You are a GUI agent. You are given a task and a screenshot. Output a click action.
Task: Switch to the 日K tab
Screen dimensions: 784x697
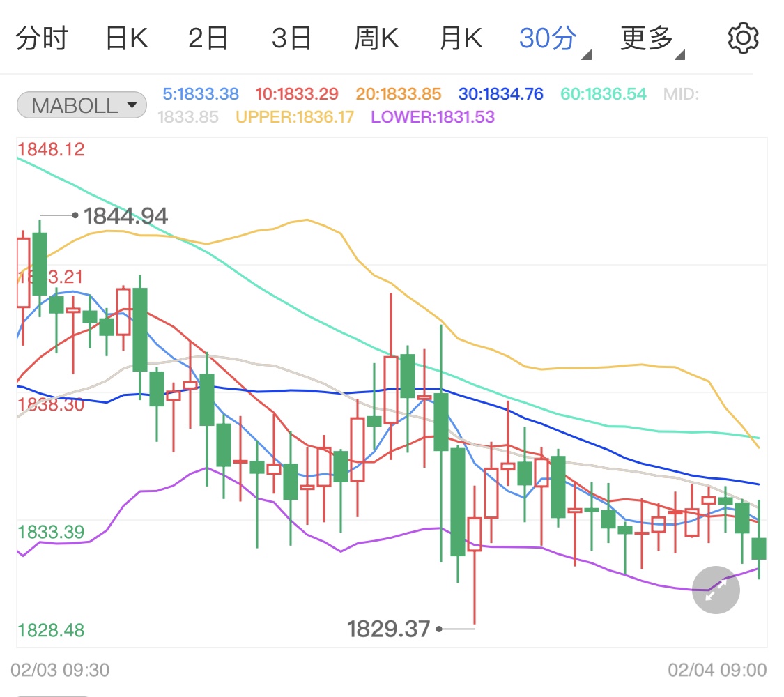[x=127, y=38]
